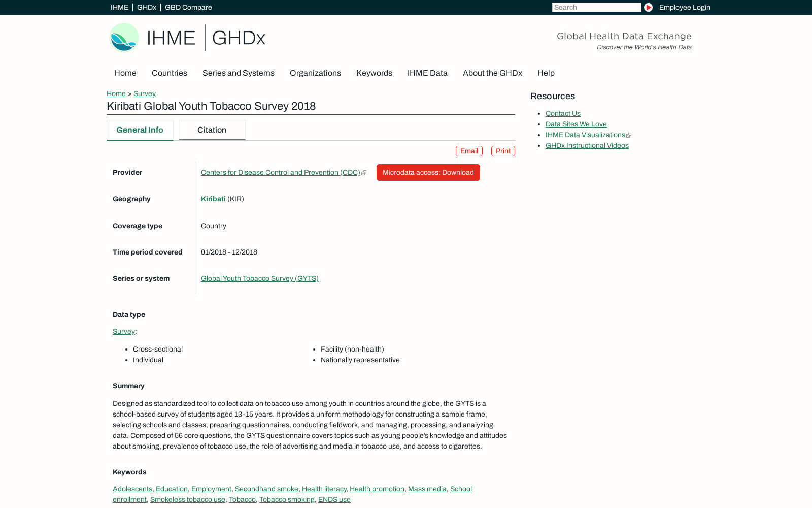Viewport: 812px width, 508px height.
Task: Click the Secondhand smoke keyword link
Action: [266, 489]
